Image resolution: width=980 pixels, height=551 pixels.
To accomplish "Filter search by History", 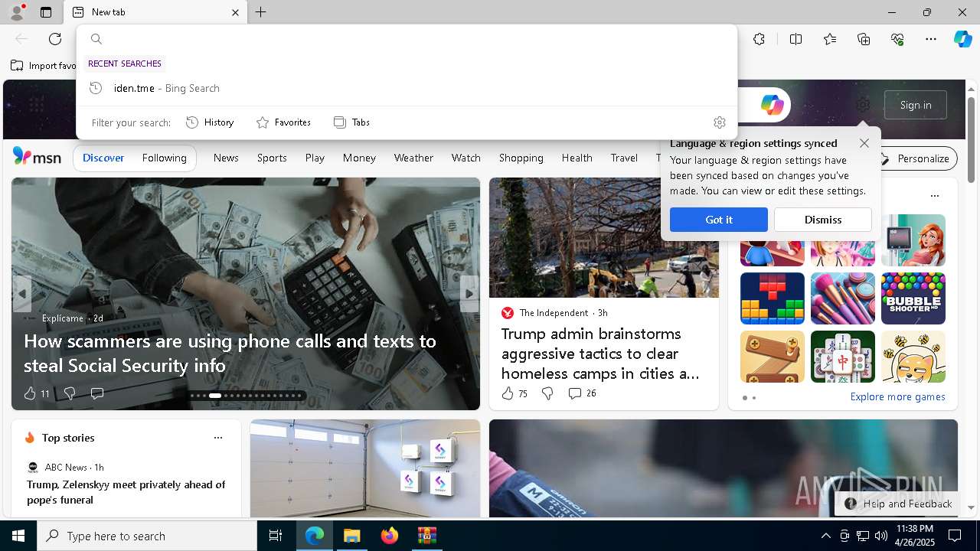I will coord(210,122).
